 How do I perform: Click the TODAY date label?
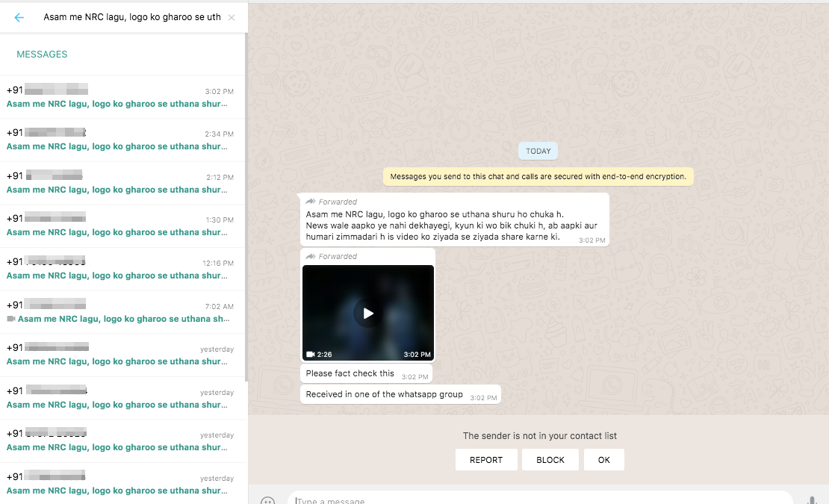(x=538, y=151)
